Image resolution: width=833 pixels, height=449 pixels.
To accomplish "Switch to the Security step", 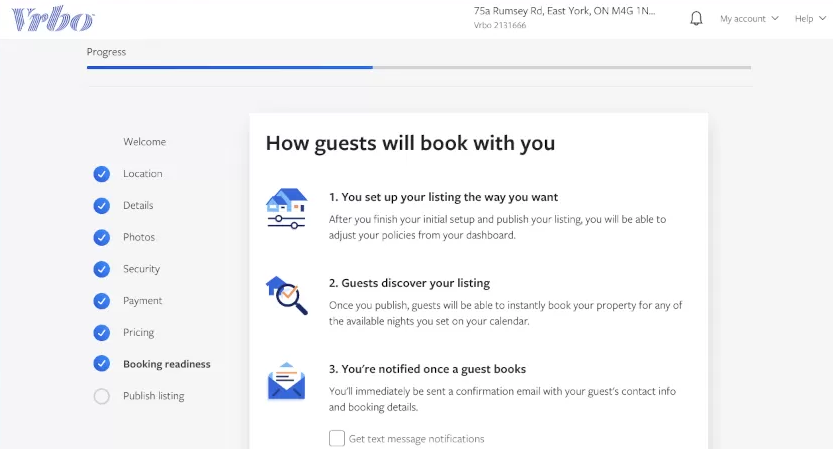I will [x=141, y=269].
